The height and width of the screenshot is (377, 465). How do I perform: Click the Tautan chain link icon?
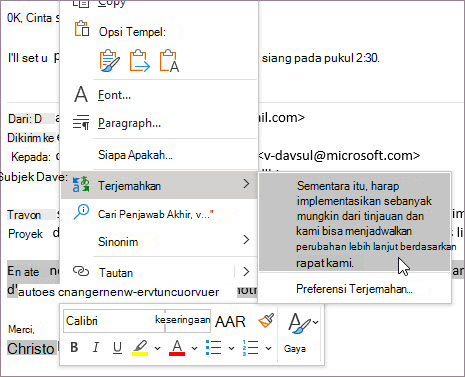[81, 271]
